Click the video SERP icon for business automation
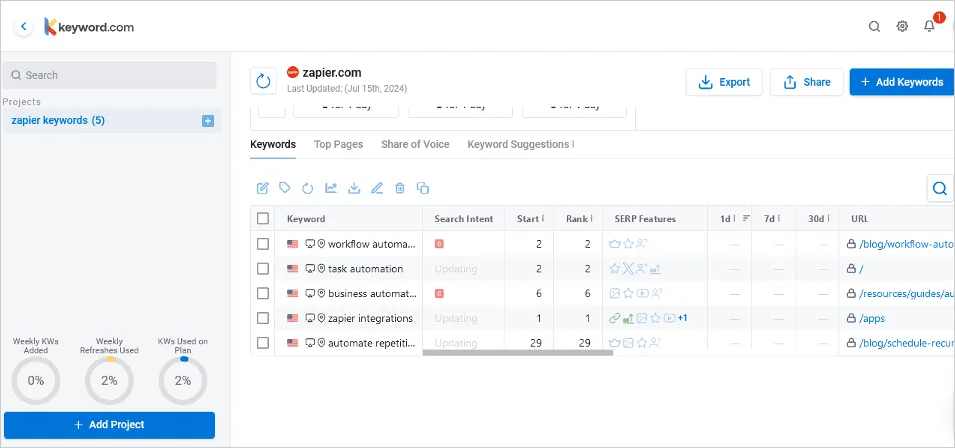The height and width of the screenshot is (448, 955). pos(642,293)
